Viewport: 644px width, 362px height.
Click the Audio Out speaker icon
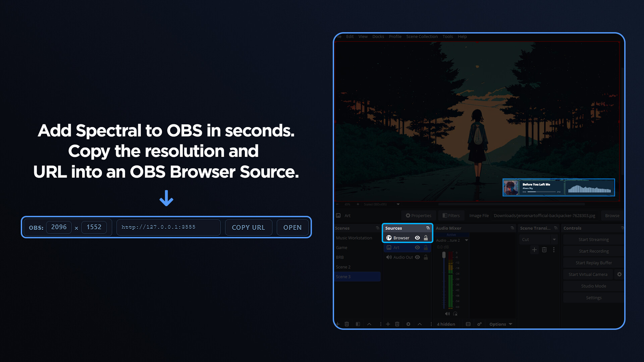click(x=389, y=257)
